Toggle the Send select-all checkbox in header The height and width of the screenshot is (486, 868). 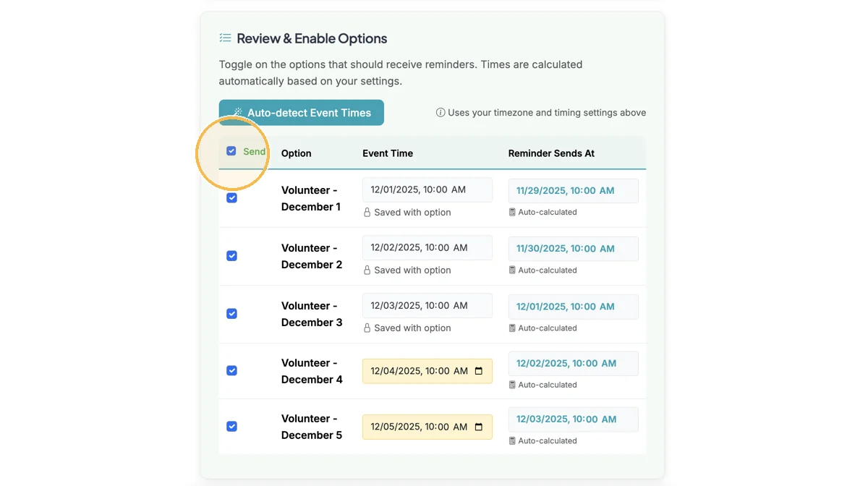231,151
